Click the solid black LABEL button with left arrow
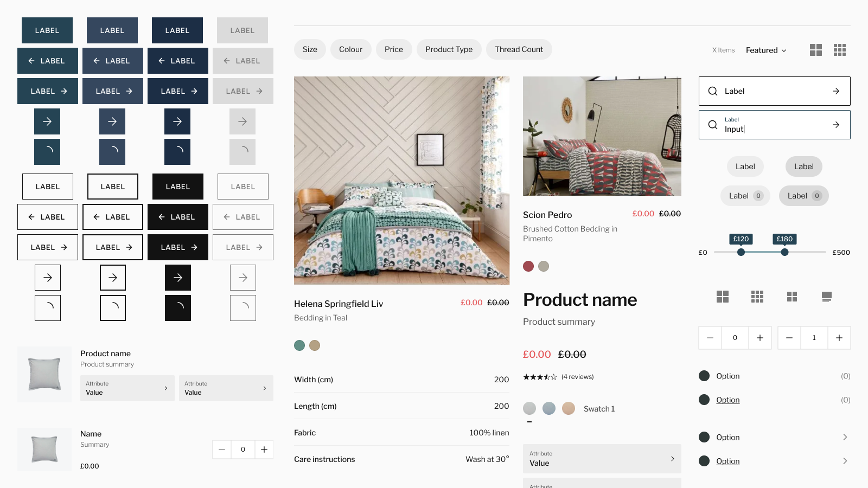Screen dimensions: 868x488 click(178, 217)
